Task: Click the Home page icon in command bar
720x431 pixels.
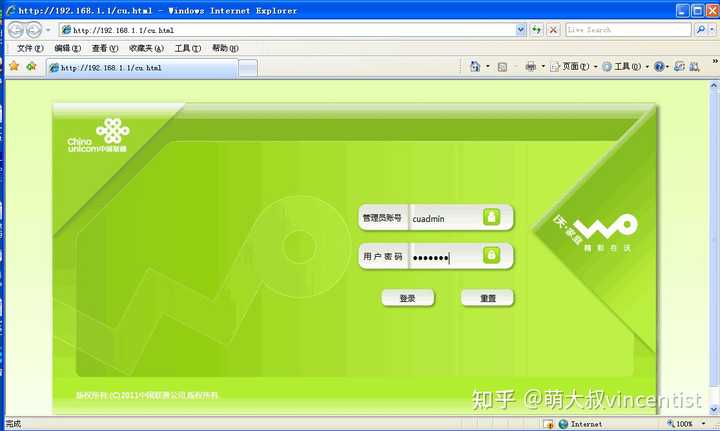Action: coord(475,67)
